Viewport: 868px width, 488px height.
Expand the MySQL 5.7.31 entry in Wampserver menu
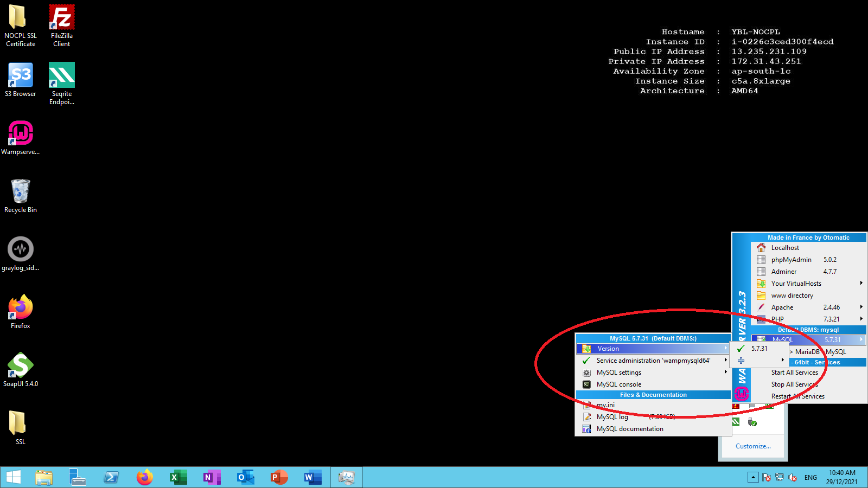coord(808,340)
